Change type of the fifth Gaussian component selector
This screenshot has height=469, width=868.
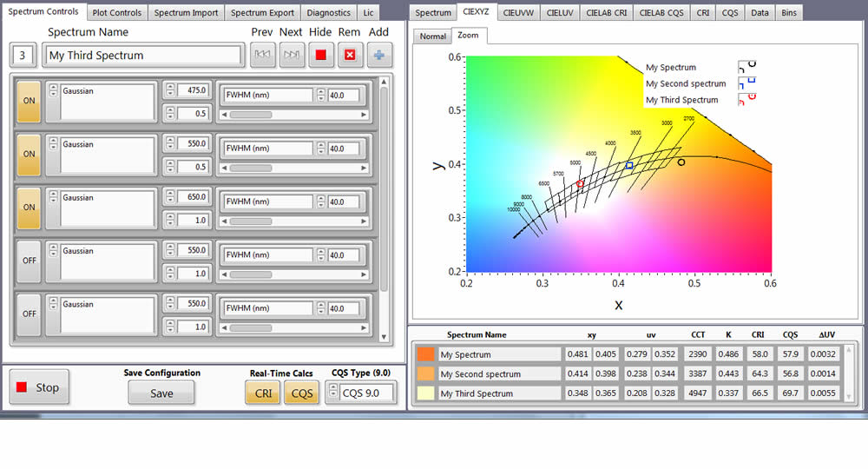click(x=53, y=303)
